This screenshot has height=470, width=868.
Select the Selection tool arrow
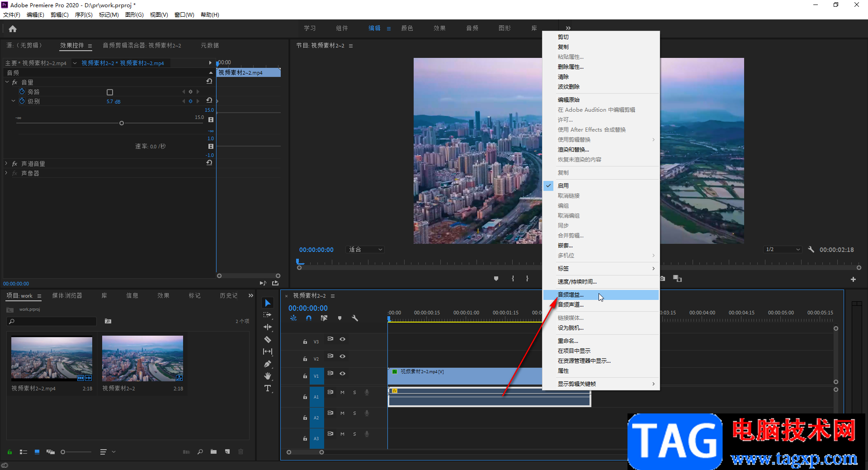click(x=268, y=303)
